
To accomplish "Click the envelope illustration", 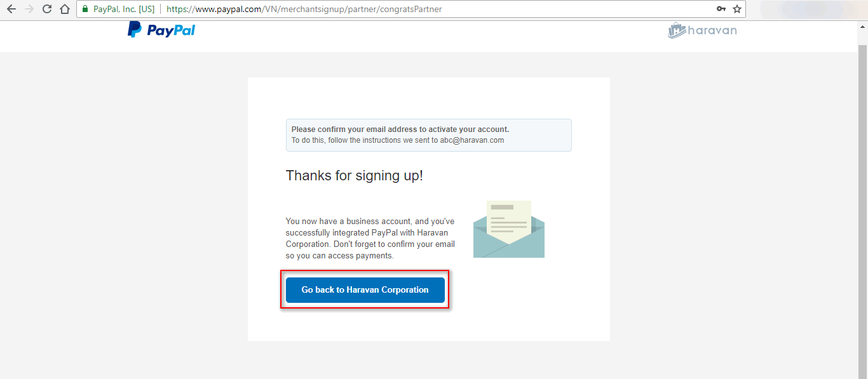I will pyautogui.click(x=509, y=229).
